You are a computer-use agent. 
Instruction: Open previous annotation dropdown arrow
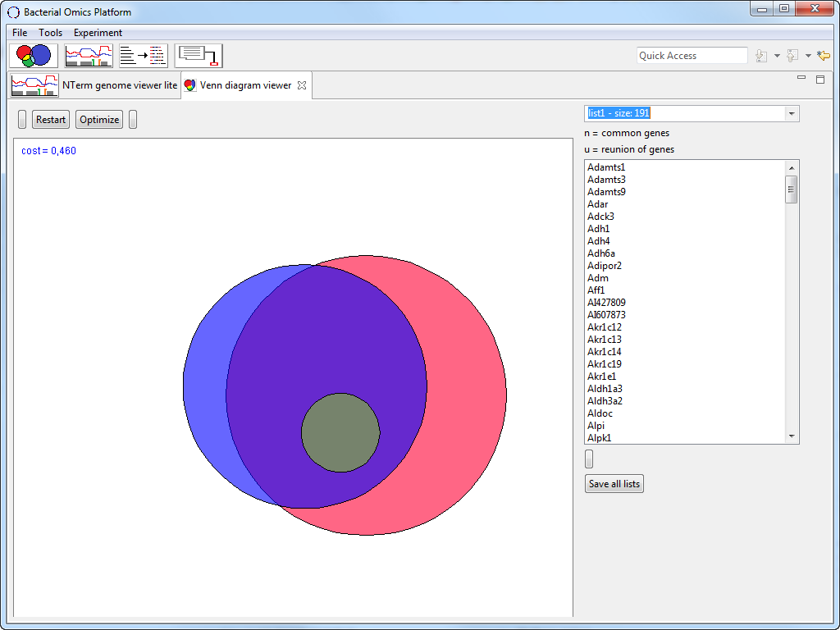[808, 56]
